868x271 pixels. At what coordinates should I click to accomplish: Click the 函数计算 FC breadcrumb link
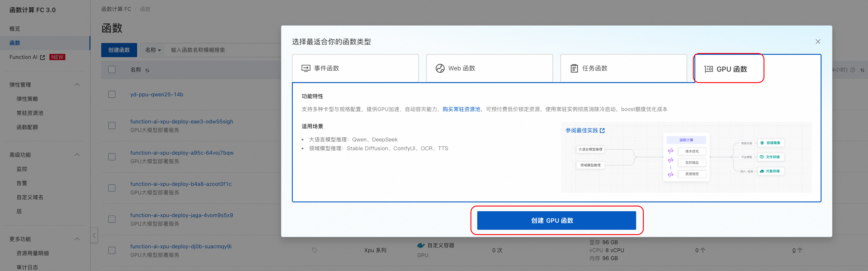coord(116,9)
